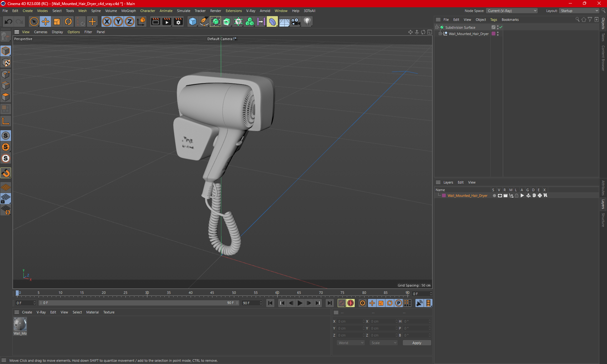Open the MoGraph menu
Viewport: 607px width, 364px height.
point(128,11)
